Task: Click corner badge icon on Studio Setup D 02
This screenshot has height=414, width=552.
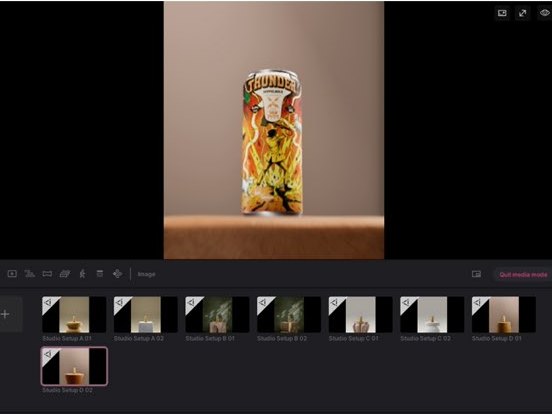Action: 49,354
